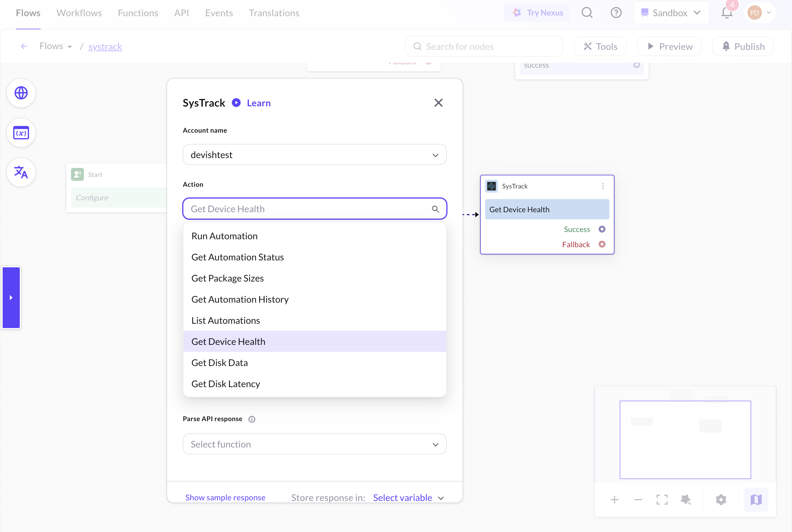
Task: Select Run Automation from the action list
Action: 314,236
